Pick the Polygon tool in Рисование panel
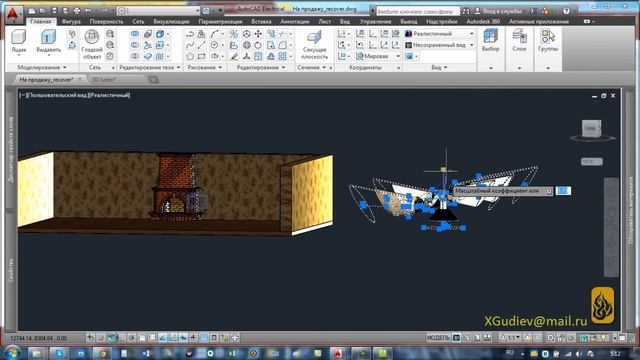 pyautogui.click(x=190, y=56)
